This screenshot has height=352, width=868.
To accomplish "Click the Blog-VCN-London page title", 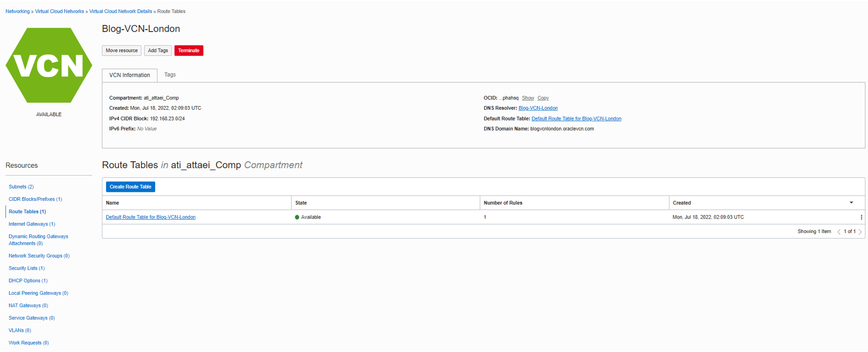I will [x=141, y=29].
